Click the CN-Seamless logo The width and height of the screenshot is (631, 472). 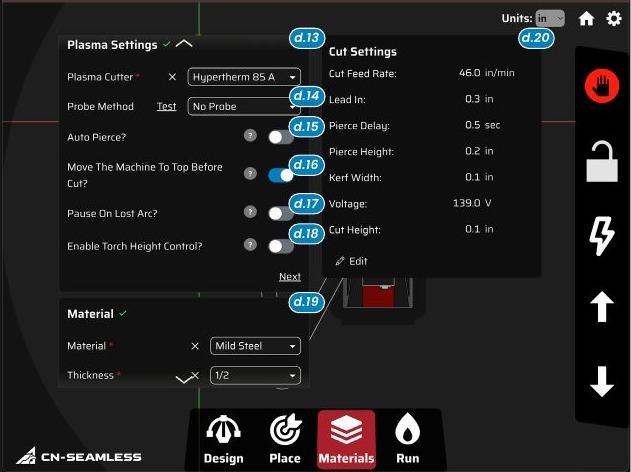pos(79,456)
